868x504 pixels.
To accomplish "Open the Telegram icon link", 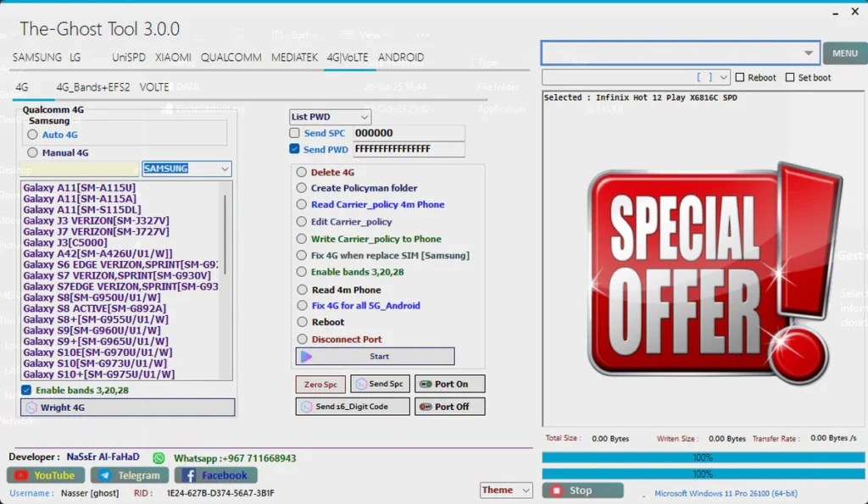I will pos(106,475).
